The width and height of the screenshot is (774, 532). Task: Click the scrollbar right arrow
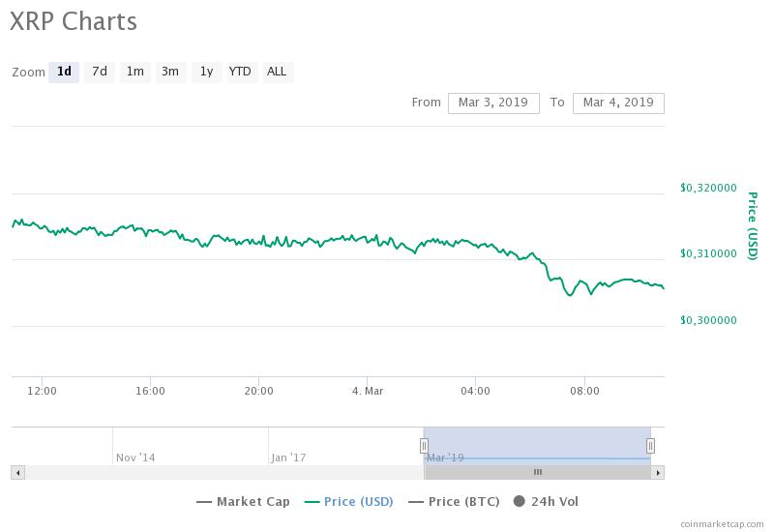pos(658,472)
